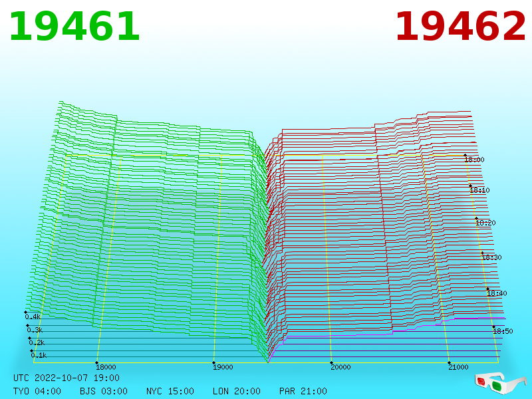The image size is (532, 399).
Task: Click the 18000 price axis label
Action: point(106,367)
